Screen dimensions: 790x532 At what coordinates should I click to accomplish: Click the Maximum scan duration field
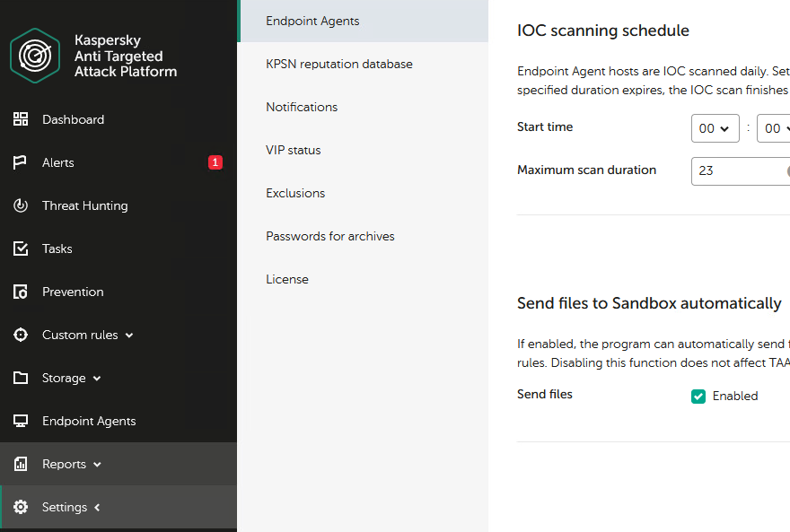(740, 171)
